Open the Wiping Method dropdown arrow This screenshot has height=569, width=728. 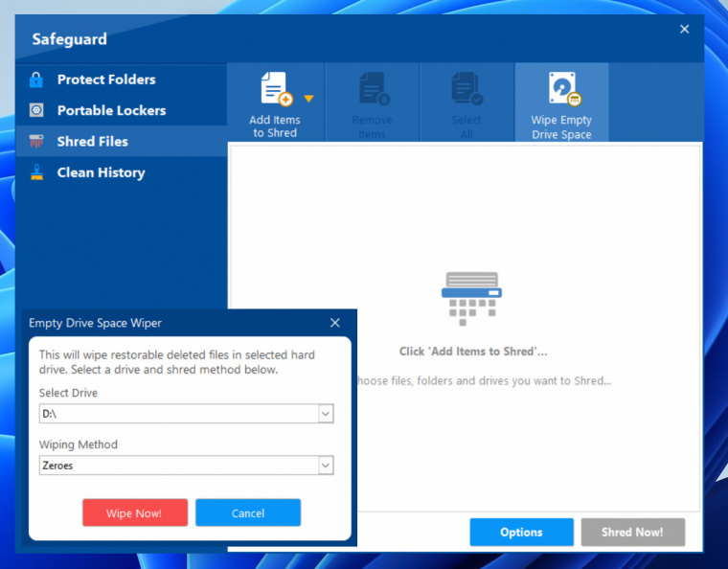click(326, 465)
